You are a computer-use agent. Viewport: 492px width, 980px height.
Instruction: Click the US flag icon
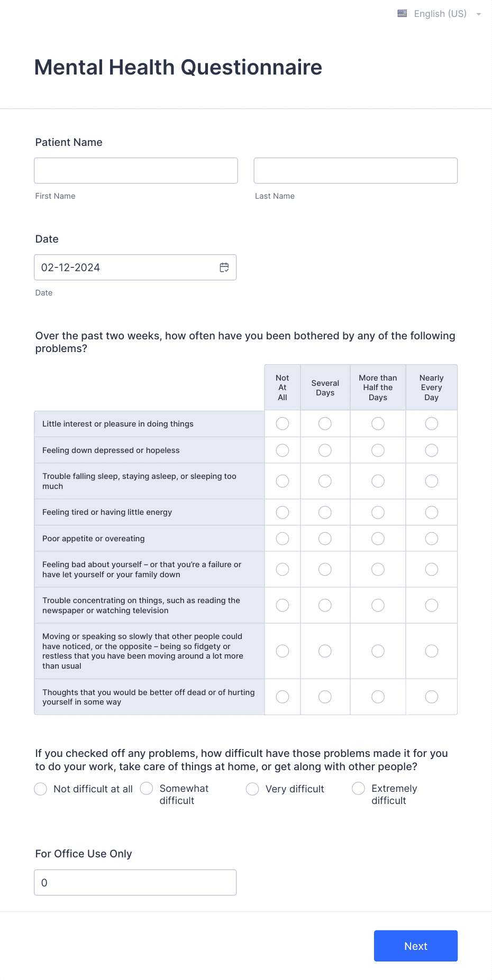tap(402, 13)
